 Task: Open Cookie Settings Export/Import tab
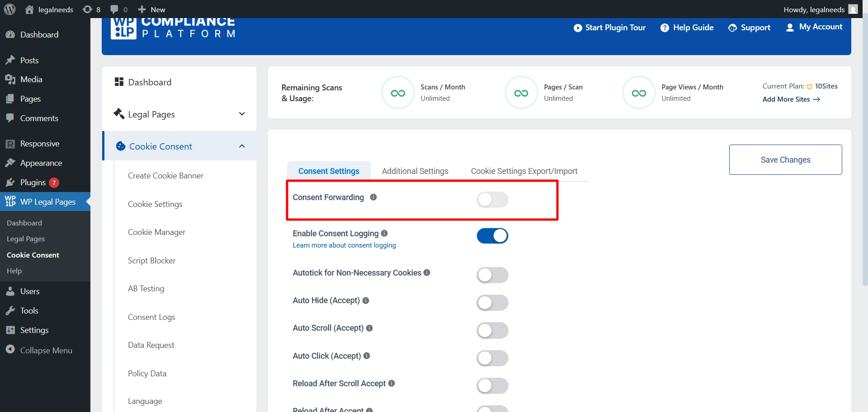(524, 171)
